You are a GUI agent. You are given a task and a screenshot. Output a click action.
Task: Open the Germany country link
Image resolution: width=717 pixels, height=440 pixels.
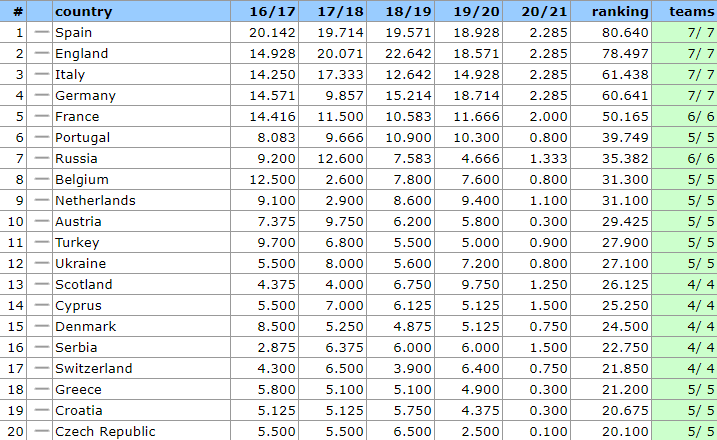(85, 96)
